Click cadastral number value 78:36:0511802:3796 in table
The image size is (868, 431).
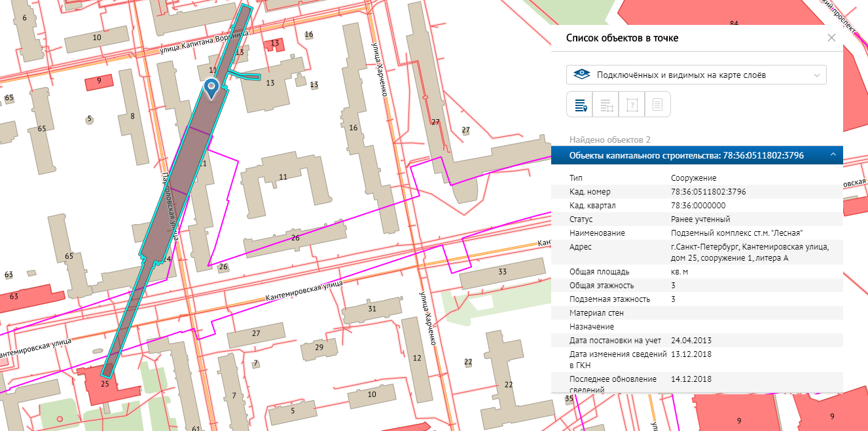708,192
